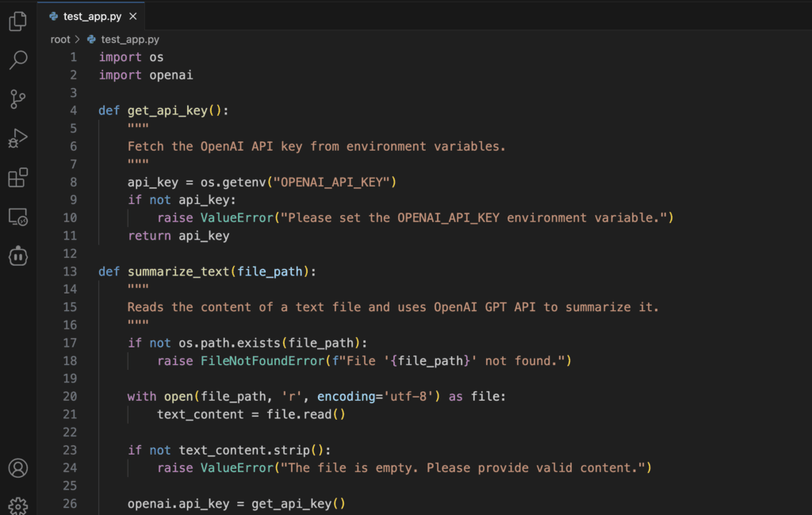Image resolution: width=812 pixels, height=515 pixels.
Task: Click line number 4 in the gutter
Action: 74,110
